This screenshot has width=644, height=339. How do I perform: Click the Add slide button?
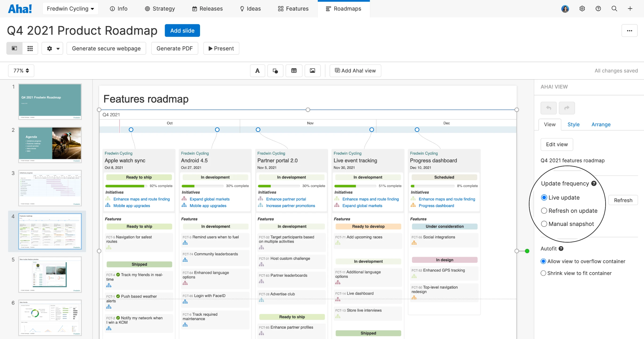click(x=182, y=31)
